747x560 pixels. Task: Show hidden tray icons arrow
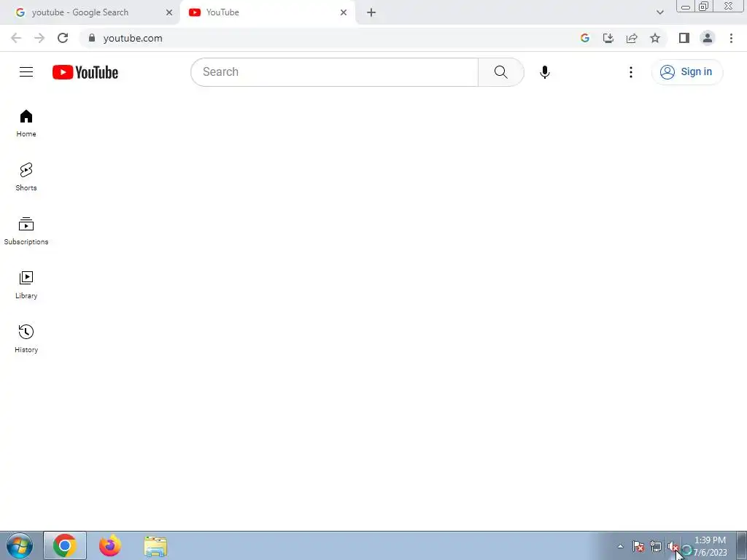(x=620, y=546)
